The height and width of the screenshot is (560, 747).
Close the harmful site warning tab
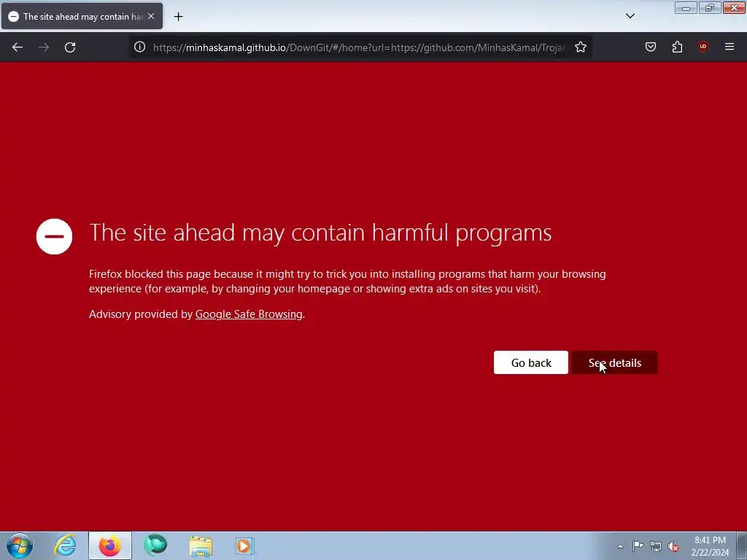click(151, 16)
